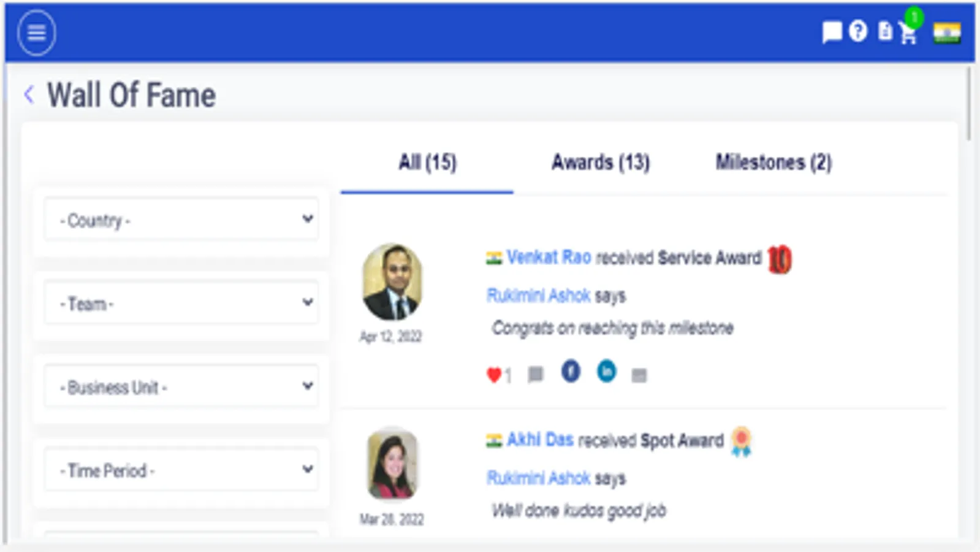Open the chat messages icon
This screenshot has width=980, height=552.
pos(832,32)
